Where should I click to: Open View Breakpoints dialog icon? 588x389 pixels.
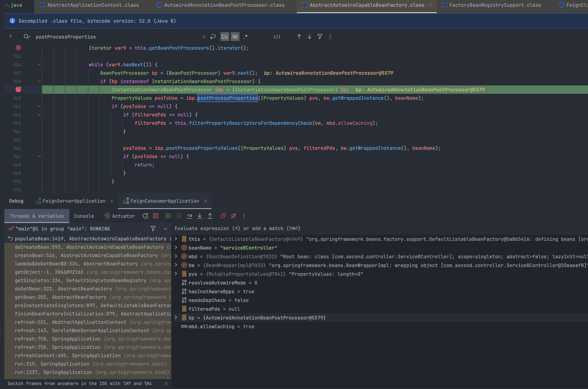(223, 216)
